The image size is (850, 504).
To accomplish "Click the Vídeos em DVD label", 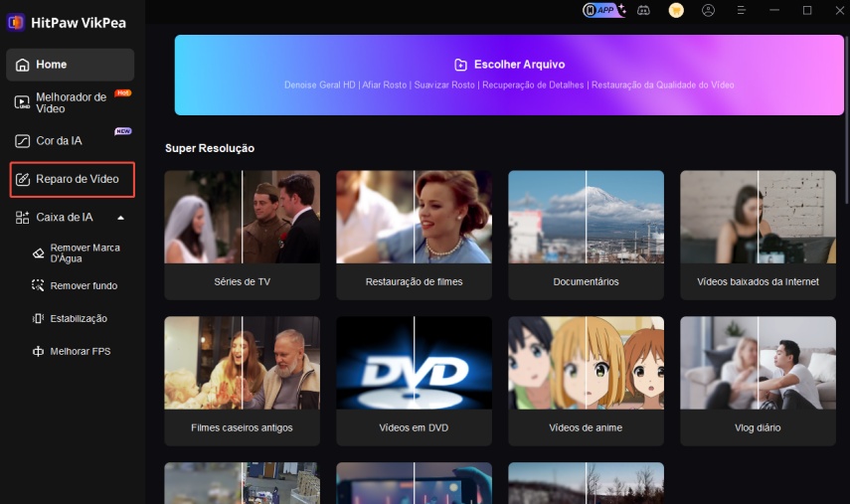I will tap(414, 427).
